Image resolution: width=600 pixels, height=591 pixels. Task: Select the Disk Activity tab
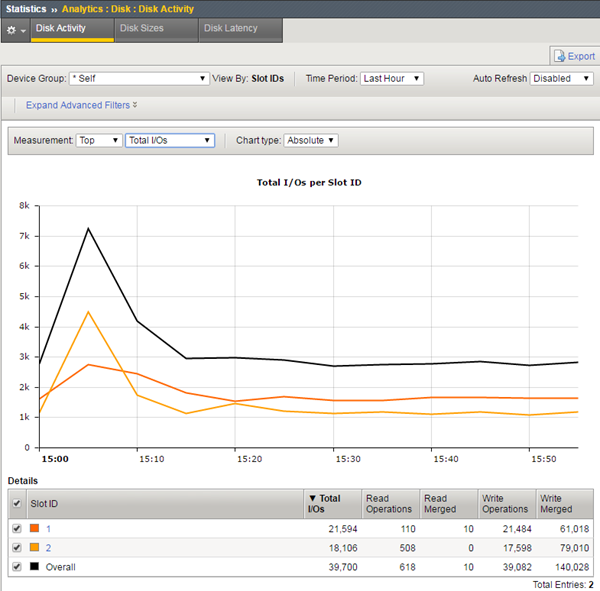point(60,29)
